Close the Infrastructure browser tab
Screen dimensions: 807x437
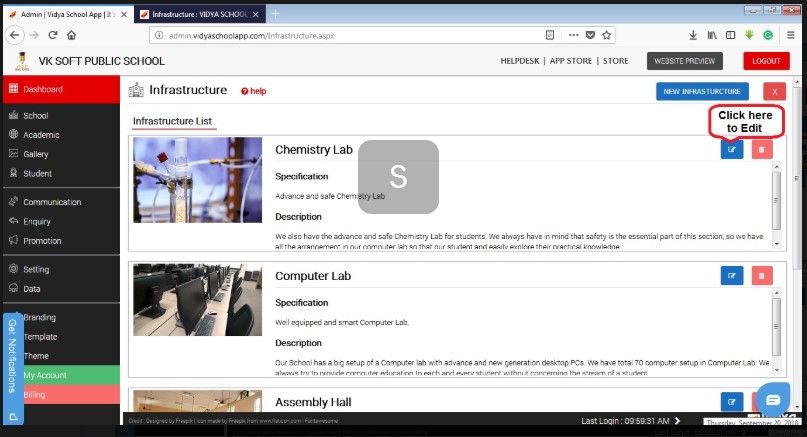coord(255,14)
